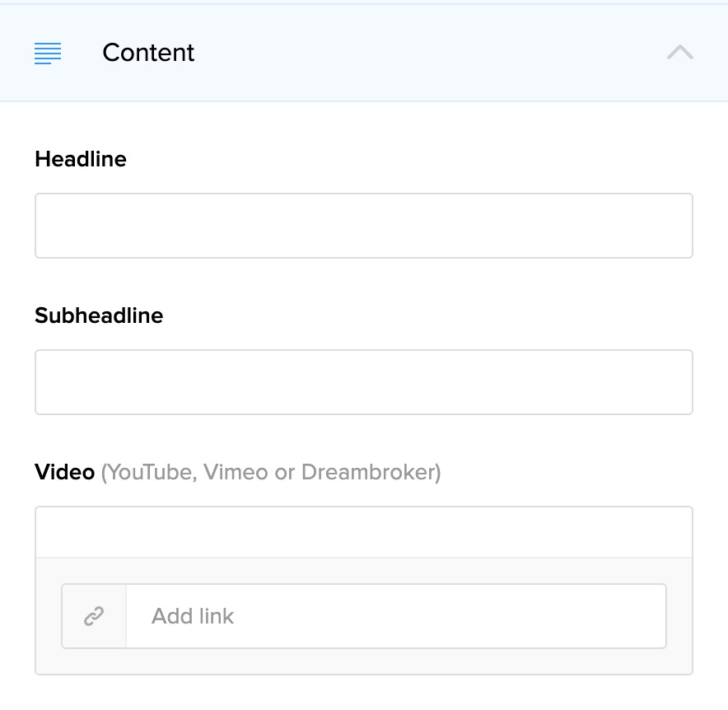Click blank header space between Content title and chevron
Viewport: 728px width, 710px height.
pyautogui.click(x=428, y=53)
